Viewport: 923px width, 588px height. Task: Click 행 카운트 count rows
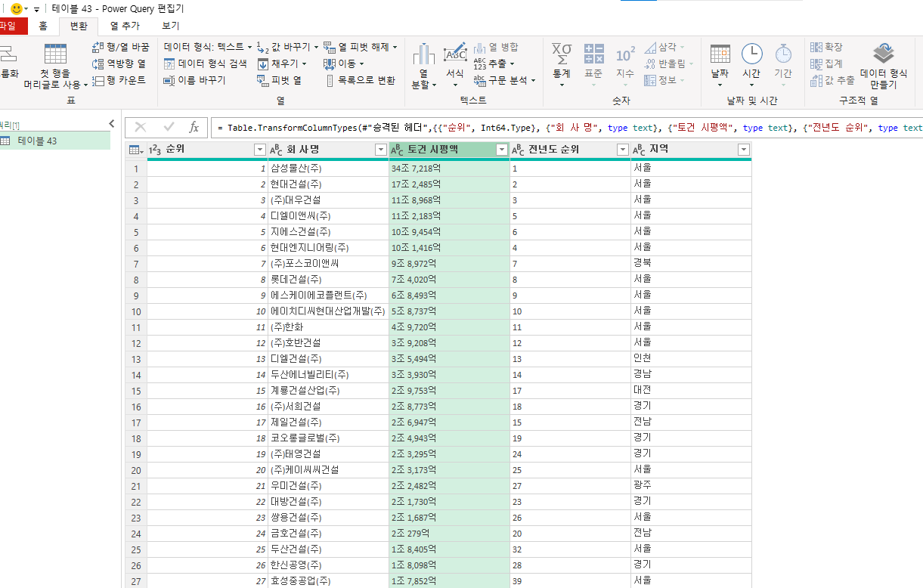click(119, 80)
